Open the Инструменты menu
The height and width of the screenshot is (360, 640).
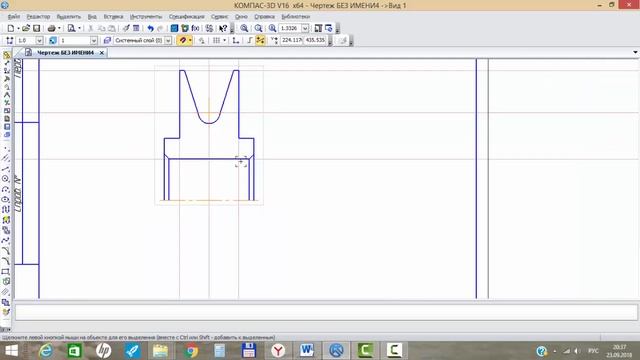146,17
